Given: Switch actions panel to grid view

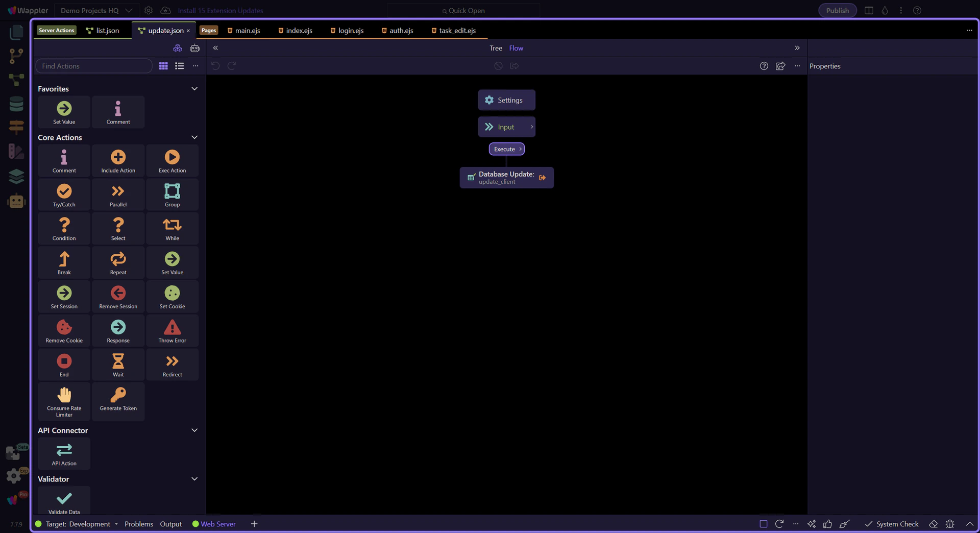Looking at the screenshot, I should coord(163,66).
